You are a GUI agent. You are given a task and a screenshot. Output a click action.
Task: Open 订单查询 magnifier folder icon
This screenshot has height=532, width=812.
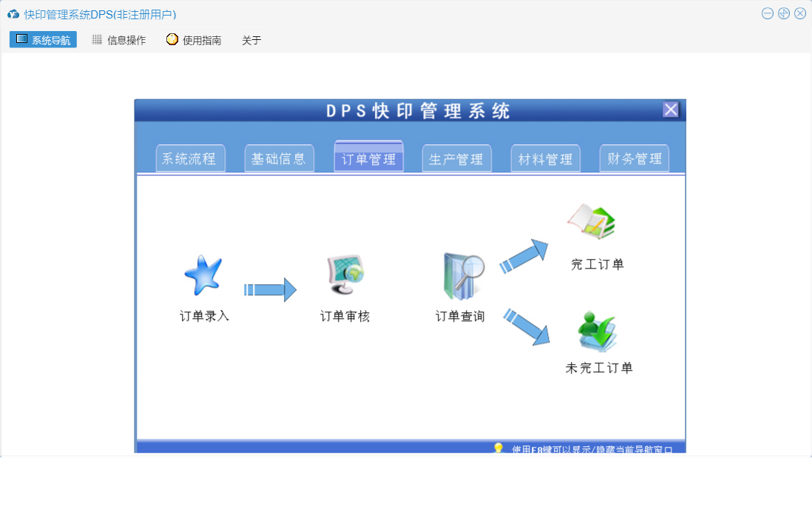coord(464,276)
